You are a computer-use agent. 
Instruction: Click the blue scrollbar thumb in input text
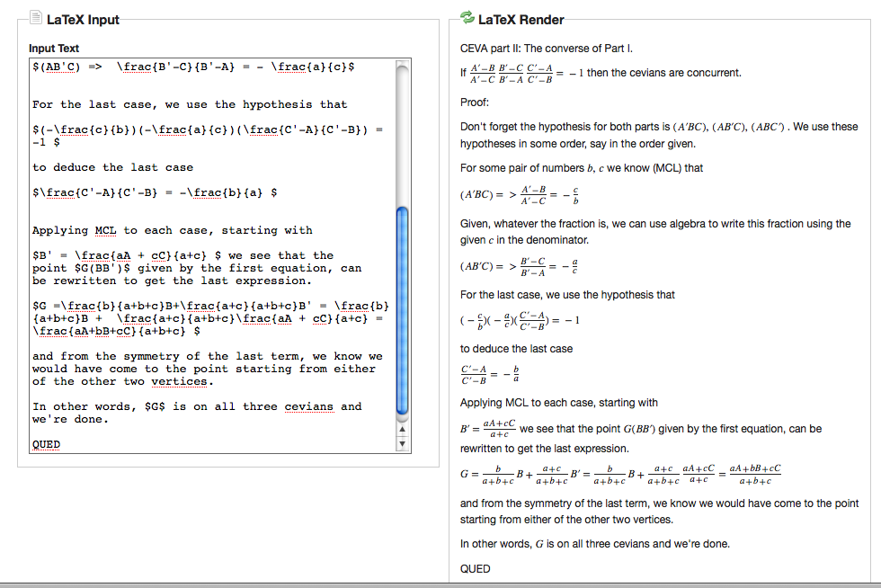click(402, 310)
